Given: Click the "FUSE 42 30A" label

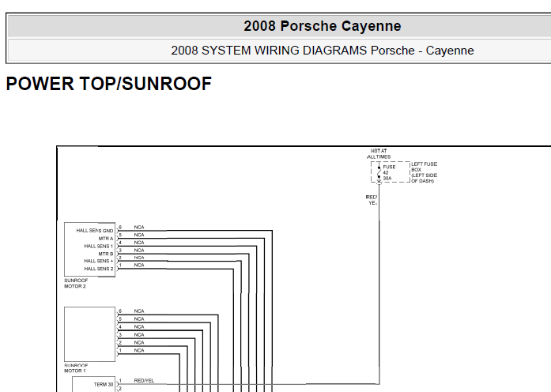Looking at the screenshot, I should point(389,172).
